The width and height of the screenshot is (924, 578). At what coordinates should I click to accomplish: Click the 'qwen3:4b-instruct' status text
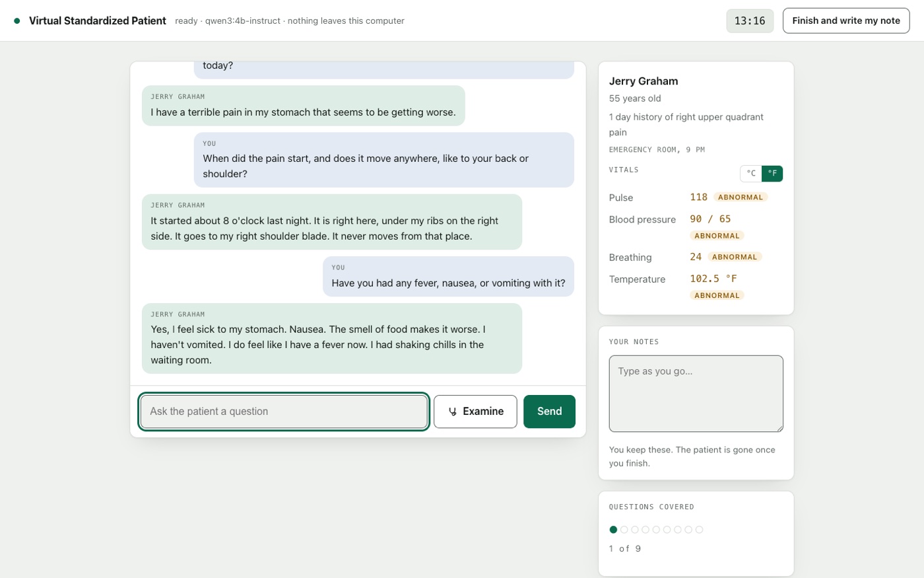click(x=243, y=21)
